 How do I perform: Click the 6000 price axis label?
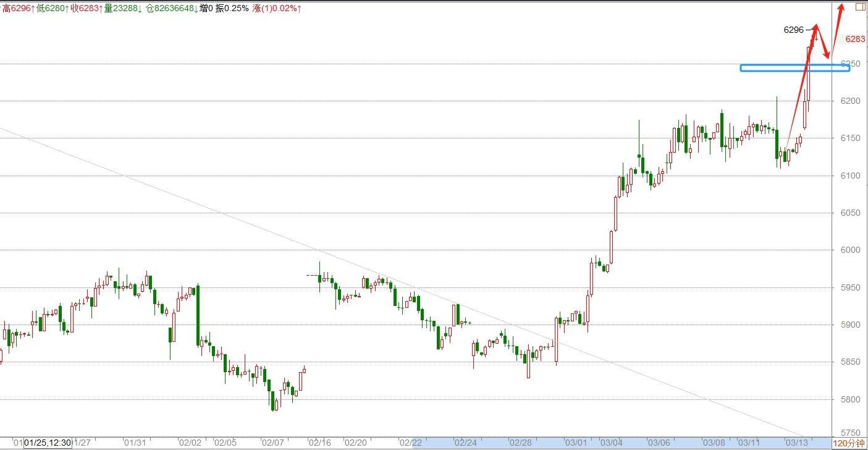click(852, 250)
